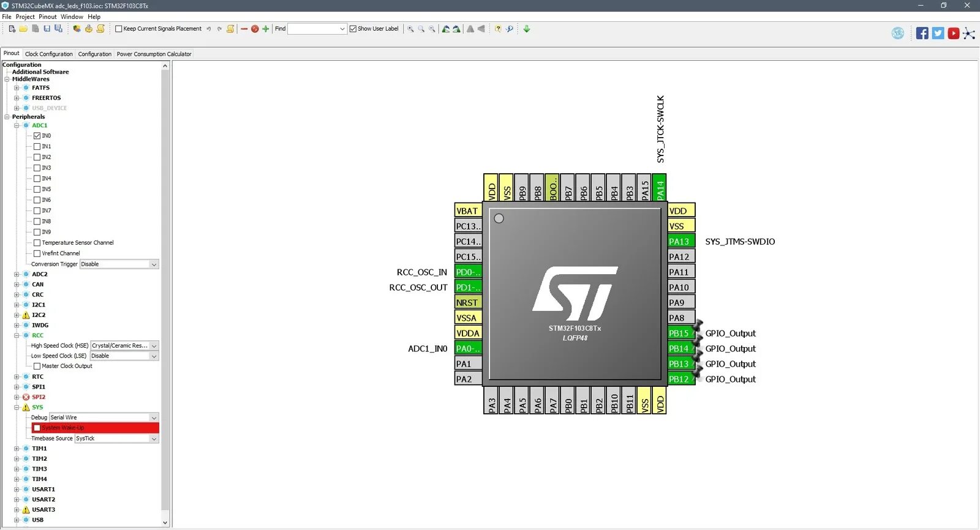Click the Save Project As icon
980x530 pixels.
click(x=58, y=29)
